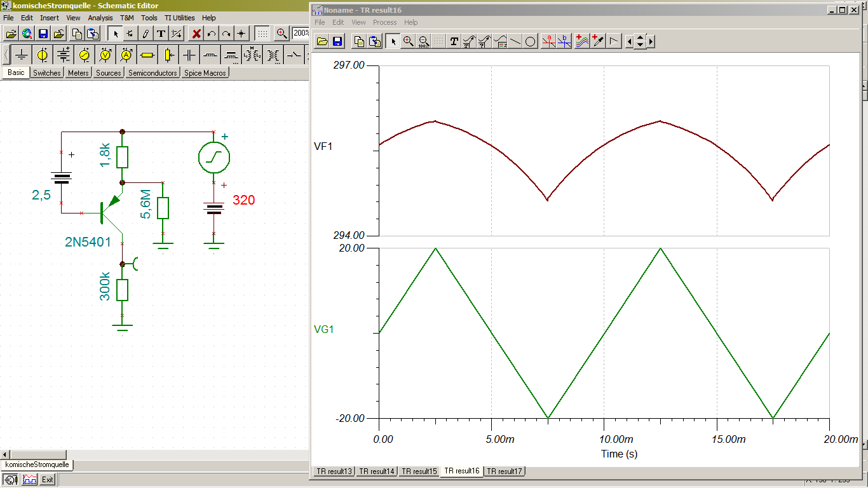Switch to the Semiconductors component tab
Viewport: 868px width, 488px height.
click(153, 73)
